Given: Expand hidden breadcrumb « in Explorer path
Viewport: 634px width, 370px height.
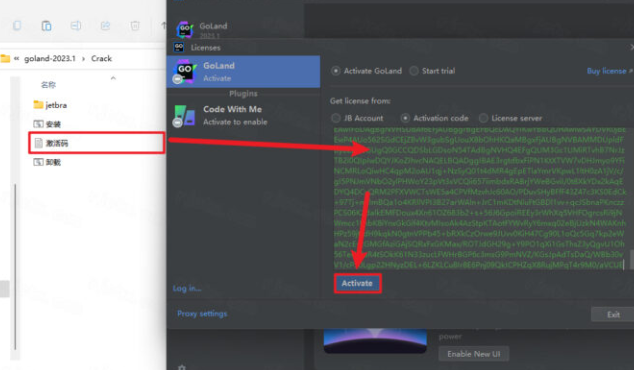Looking at the screenshot, I should [17, 59].
